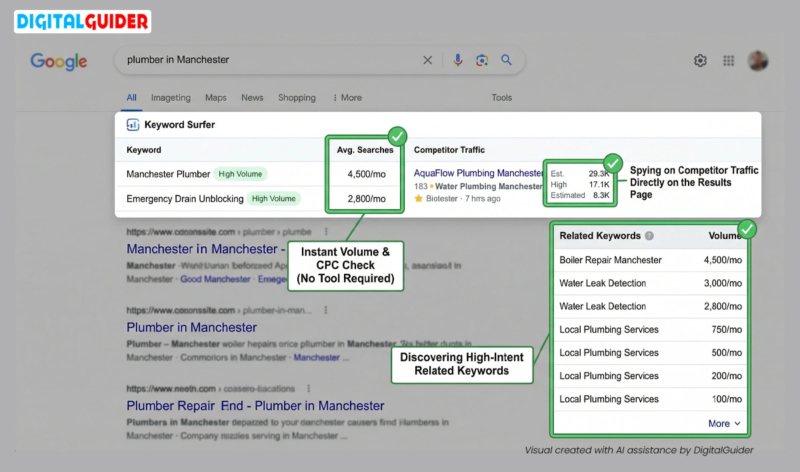Run search with the magnifying glass icon
This screenshot has height=472, width=800.
tap(506, 60)
